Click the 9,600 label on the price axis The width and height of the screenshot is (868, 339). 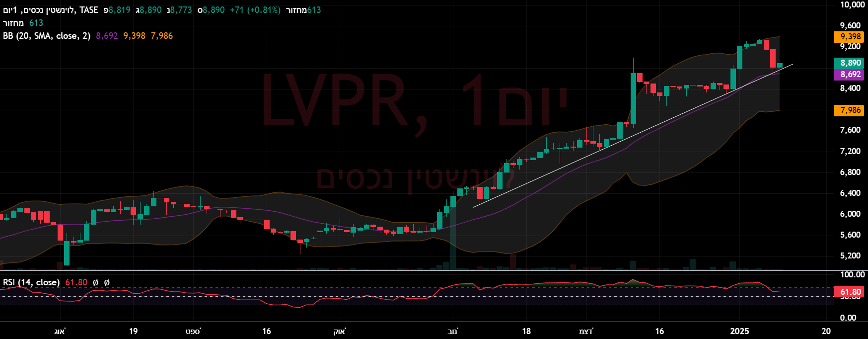850,26
